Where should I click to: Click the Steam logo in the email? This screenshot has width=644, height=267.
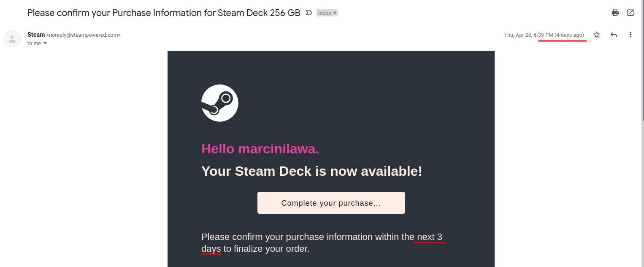point(220,103)
